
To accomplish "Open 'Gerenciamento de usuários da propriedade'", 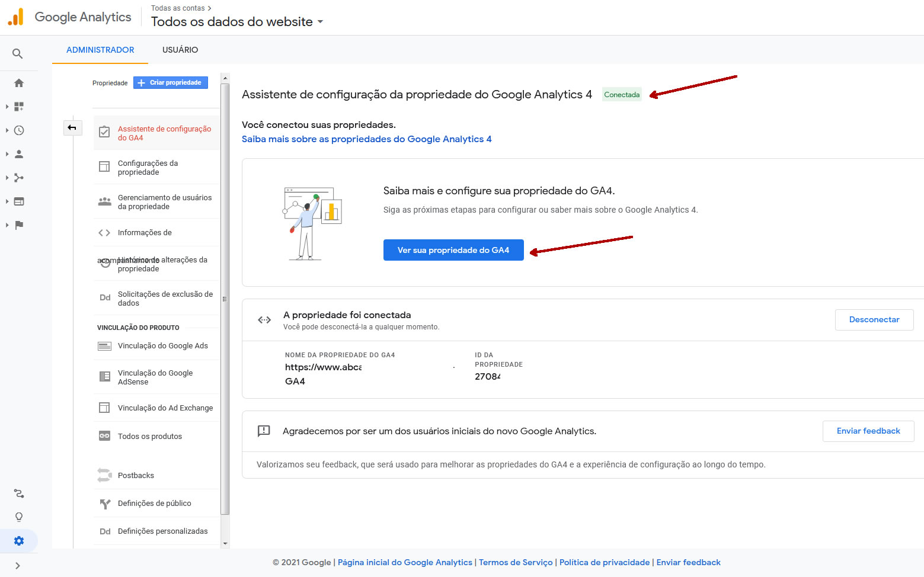I will tap(157, 202).
